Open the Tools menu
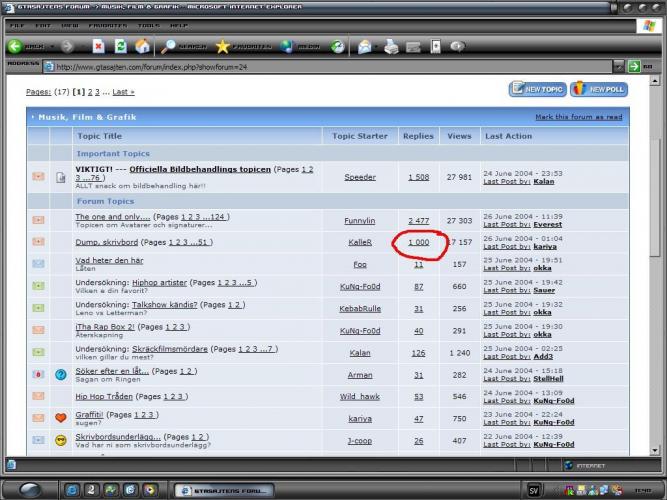This screenshot has width=667, height=500. click(x=148, y=24)
